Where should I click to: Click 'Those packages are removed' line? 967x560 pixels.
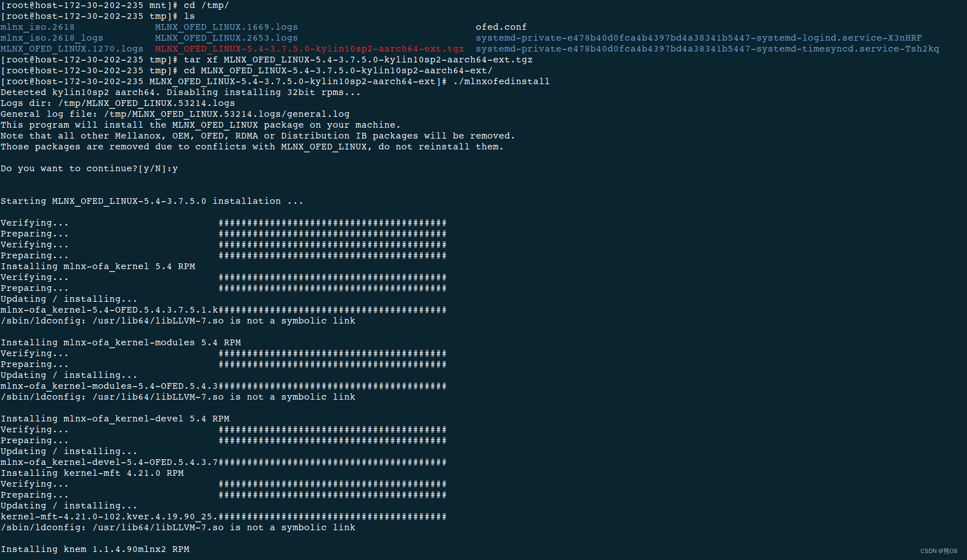pyautogui.click(x=252, y=147)
